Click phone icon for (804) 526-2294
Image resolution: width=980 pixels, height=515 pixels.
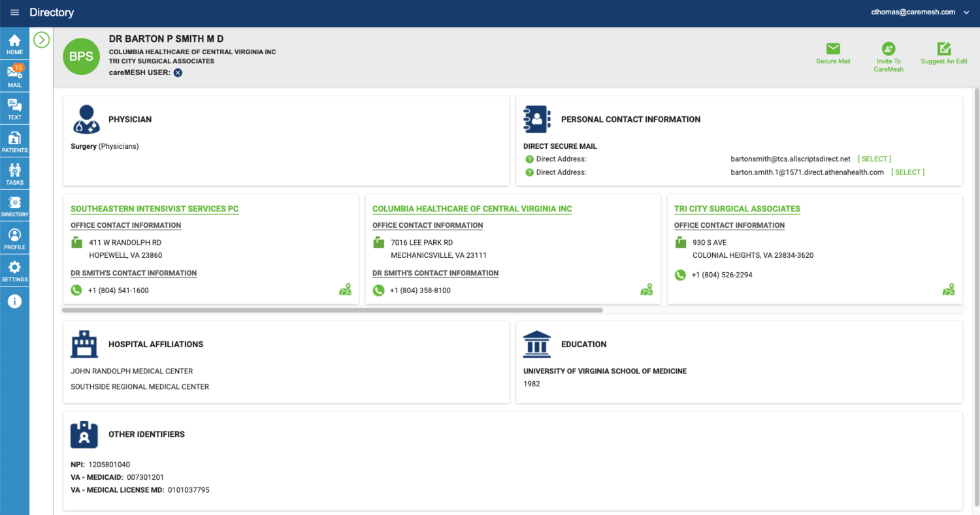coord(680,275)
